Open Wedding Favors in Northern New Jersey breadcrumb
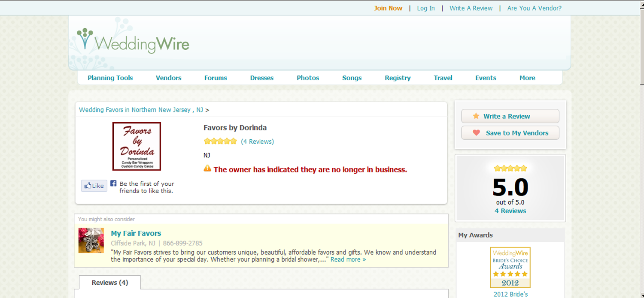644x298 pixels. (141, 110)
